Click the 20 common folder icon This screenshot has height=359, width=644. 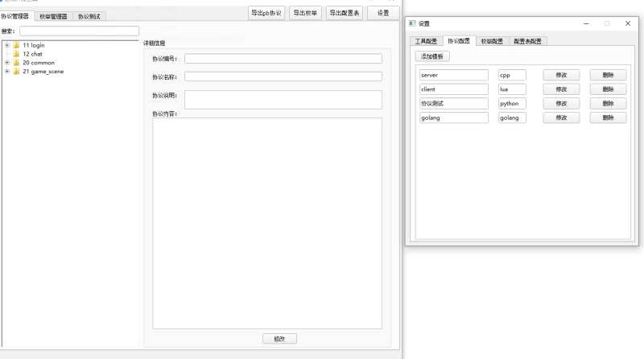tap(16, 63)
